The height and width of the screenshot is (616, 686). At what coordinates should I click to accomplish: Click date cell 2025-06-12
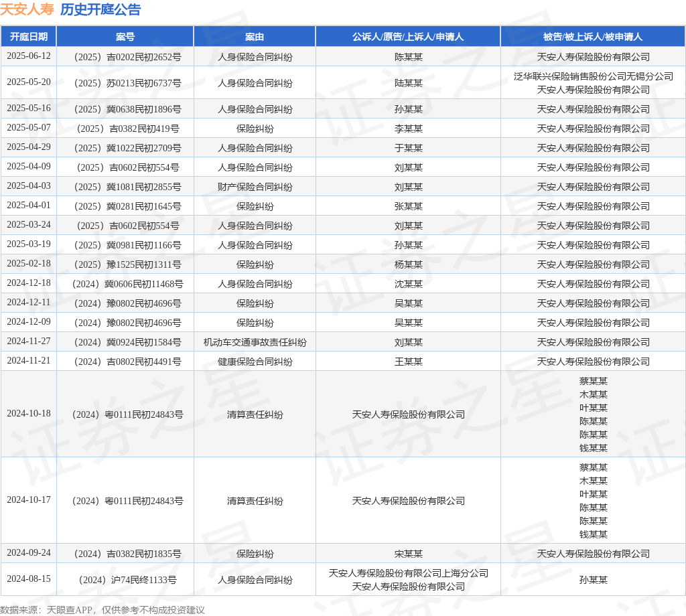pos(29,56)
